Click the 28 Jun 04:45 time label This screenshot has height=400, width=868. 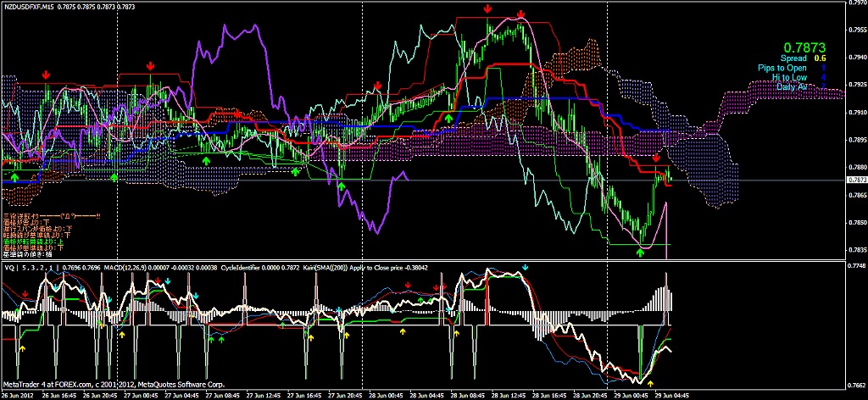coord(426,396)
